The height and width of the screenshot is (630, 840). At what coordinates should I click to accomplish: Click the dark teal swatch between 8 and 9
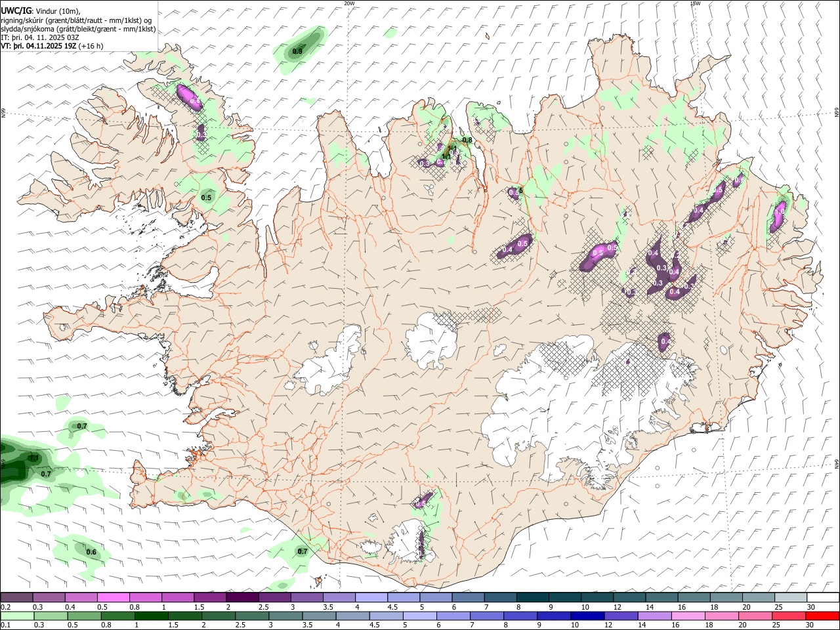pyautogui.click(x=533, y=598)
